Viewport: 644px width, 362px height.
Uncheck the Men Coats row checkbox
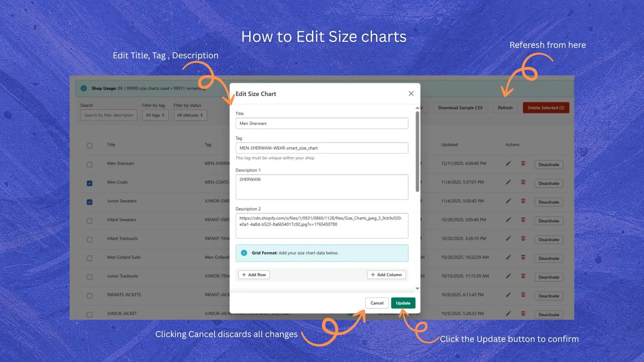pos(89,183)
